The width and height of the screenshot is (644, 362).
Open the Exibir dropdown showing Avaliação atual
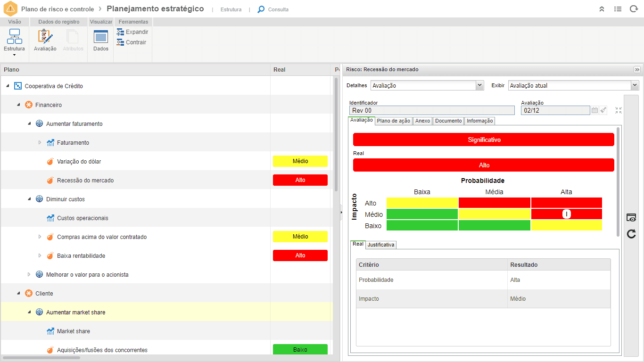pyautogui.click(x=574, y=85)
